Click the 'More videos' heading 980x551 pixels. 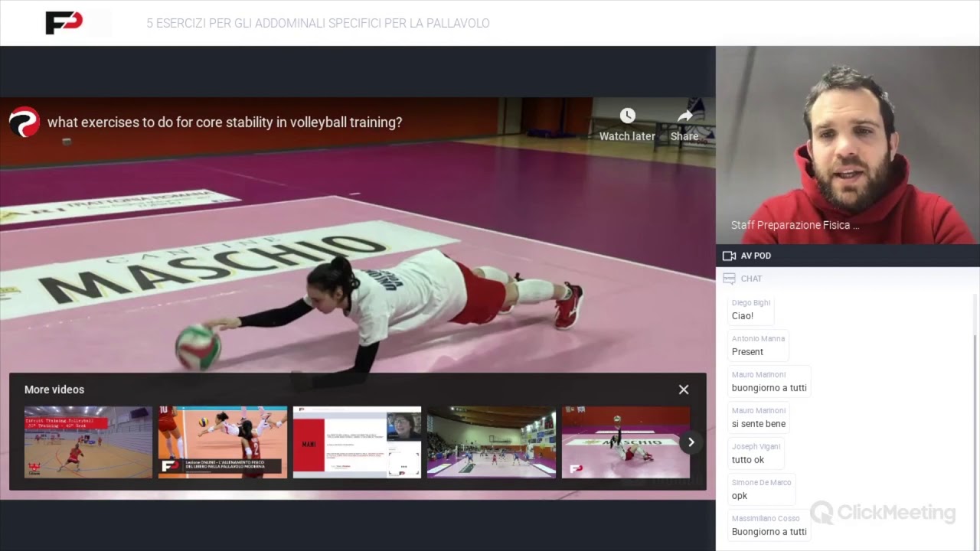tap(54, 390)
